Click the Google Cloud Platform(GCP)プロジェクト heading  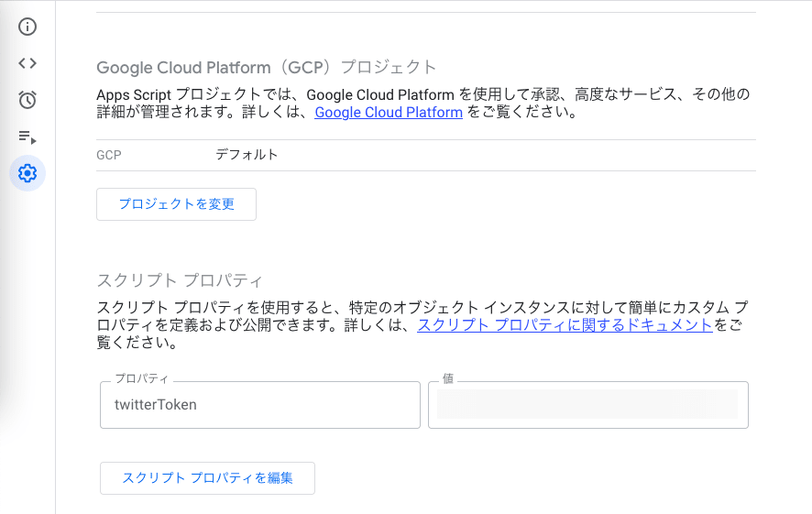pyautogui.click(x=266, y=67)
